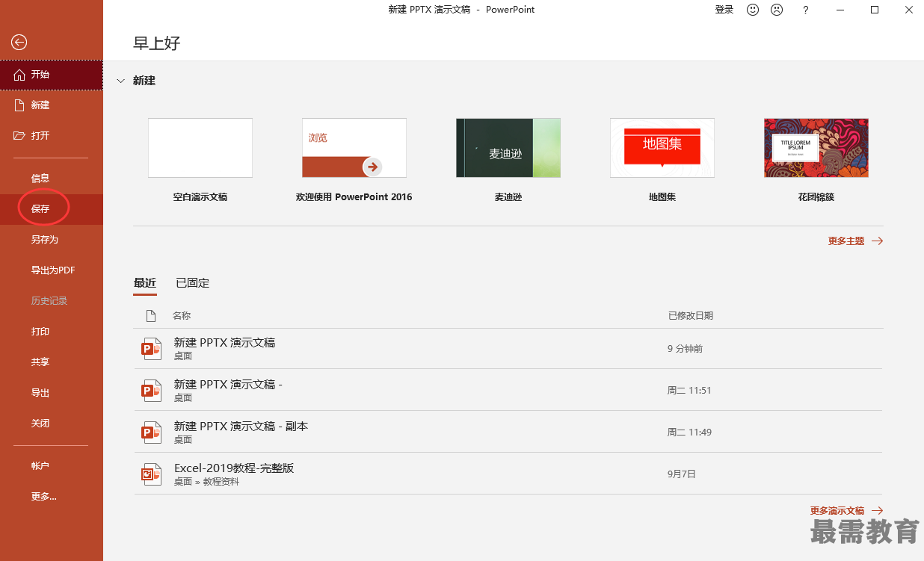Viewport: 924px width, 561px height.
Task: Switch to the 已固定 tab
Action: (192, 283)
